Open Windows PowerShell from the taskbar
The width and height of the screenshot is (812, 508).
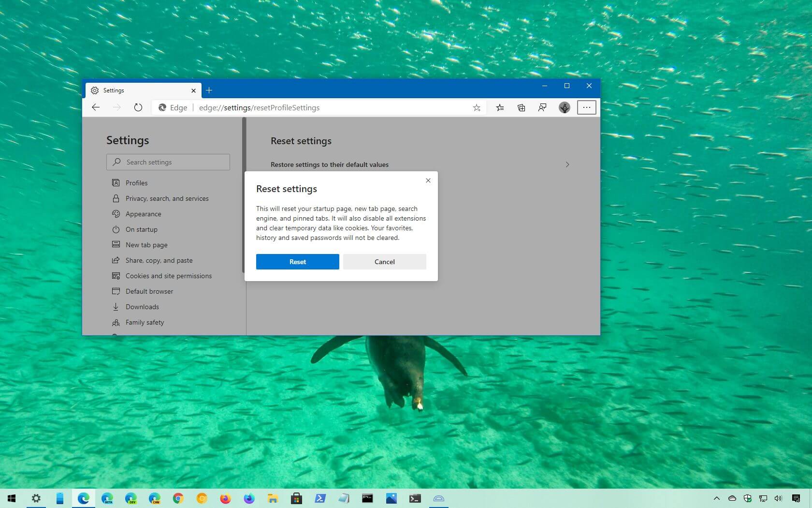[x=320, y=499]
